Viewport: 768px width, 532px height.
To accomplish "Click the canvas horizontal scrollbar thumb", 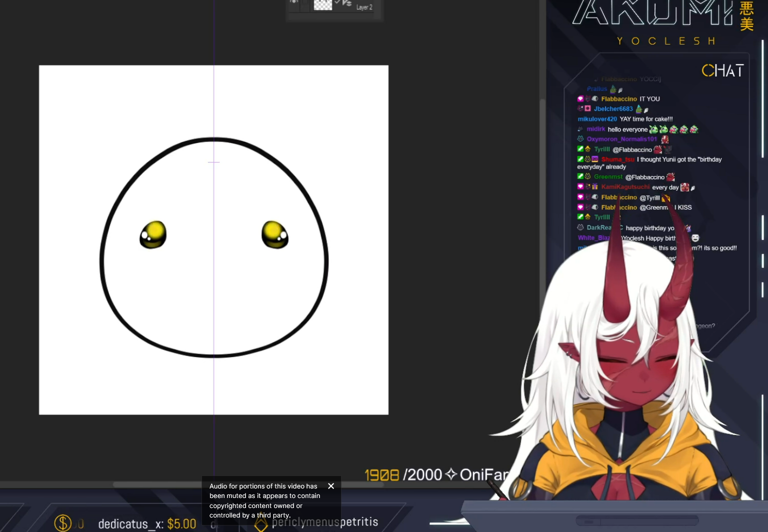I will pos(248,484).
